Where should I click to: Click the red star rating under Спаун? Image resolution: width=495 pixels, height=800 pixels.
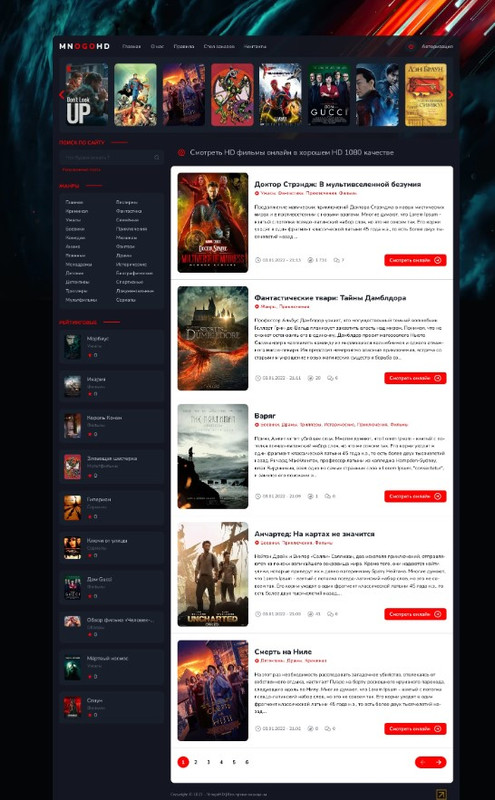click(90, 715)
